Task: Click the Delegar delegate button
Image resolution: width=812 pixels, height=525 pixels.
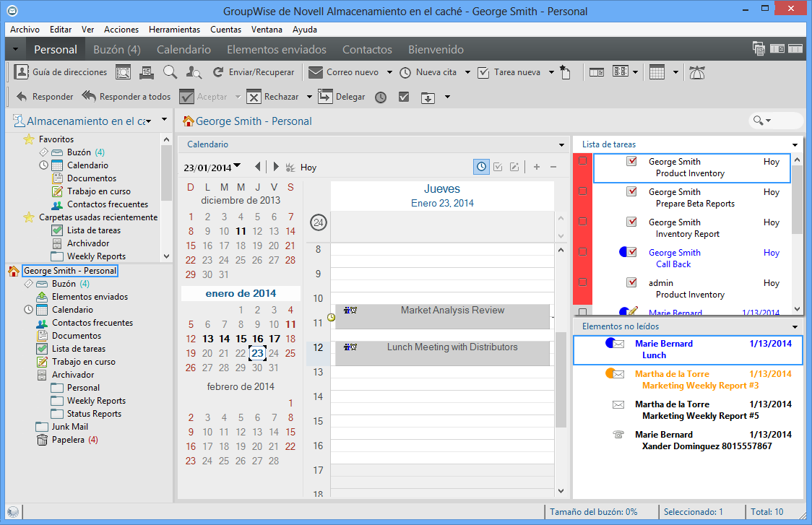Action: coord(341,96)
